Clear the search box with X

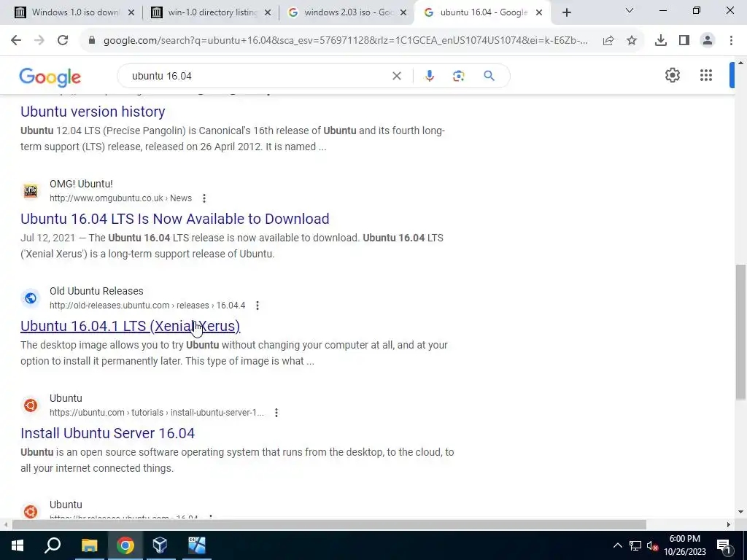tap(396, 76)
